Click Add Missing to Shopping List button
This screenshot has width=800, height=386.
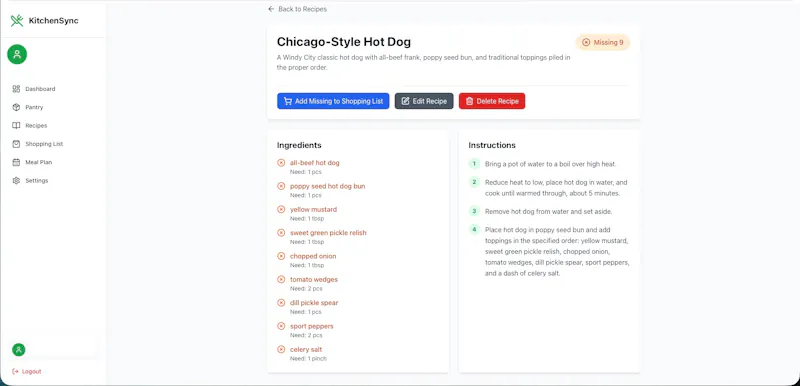point(333,101)
